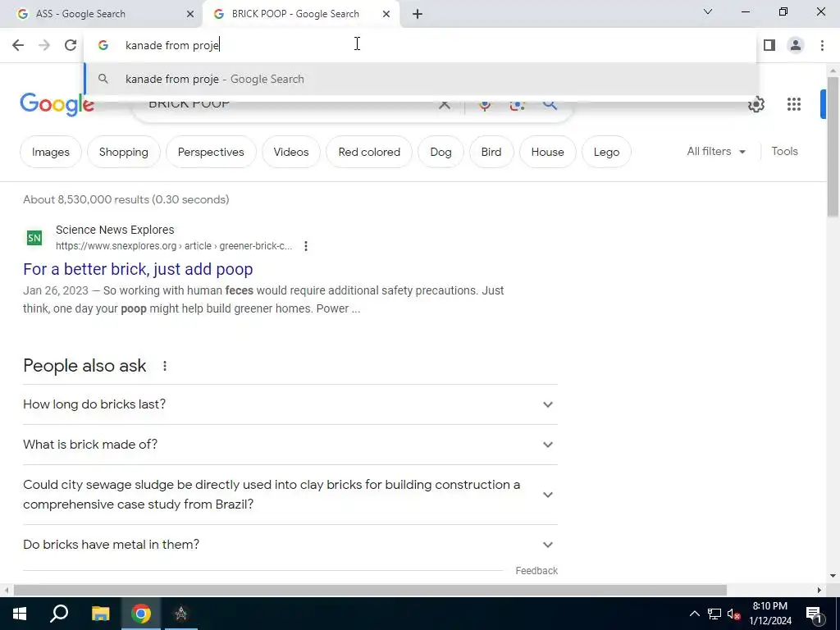This screenshot has height=630, width=840.
Task: Click the snexplores.org URL breadcrumb
Action: coord(174,246)
